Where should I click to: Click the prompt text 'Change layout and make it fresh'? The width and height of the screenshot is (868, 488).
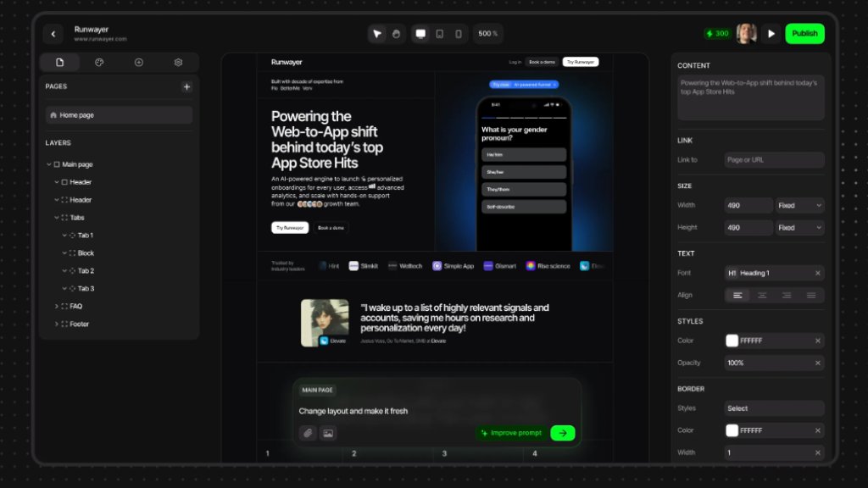(353, 411)
